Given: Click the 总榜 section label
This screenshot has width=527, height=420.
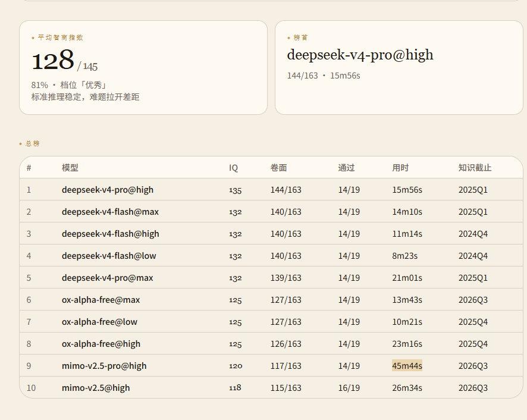Looking at the screenshot, I should tap(33, 143).
